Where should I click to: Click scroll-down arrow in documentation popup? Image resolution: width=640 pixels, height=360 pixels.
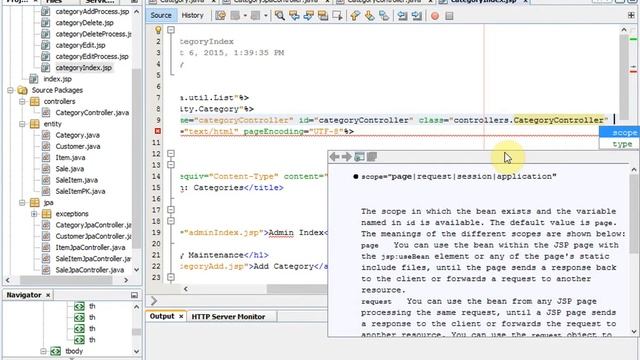pyautogui.click(x=634, y=331)
